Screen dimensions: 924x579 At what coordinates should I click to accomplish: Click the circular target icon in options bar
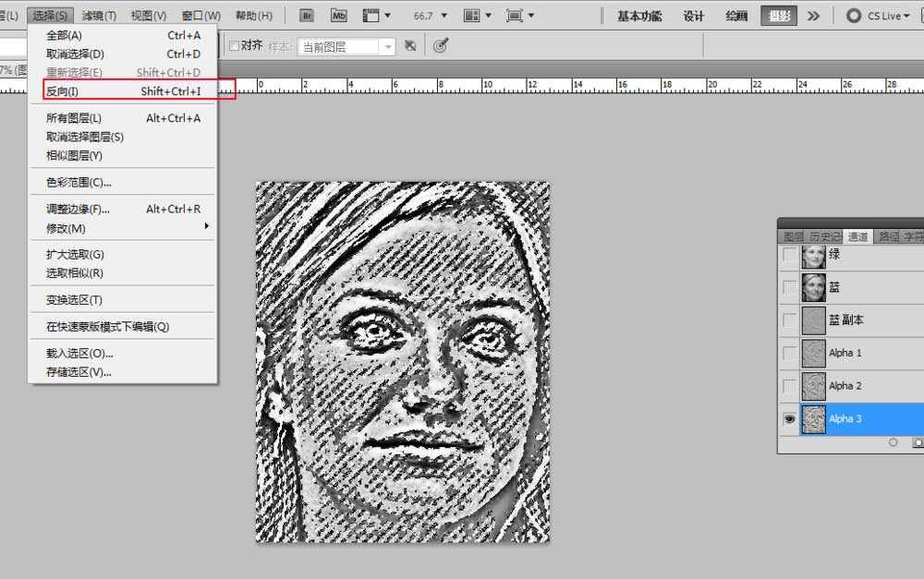click(x=441, y=46)
